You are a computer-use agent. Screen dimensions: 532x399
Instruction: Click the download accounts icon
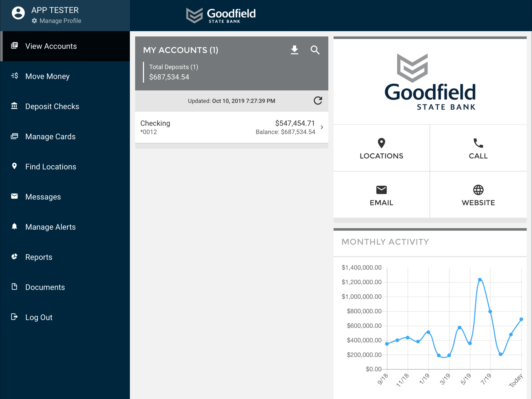tap(294, 50)
